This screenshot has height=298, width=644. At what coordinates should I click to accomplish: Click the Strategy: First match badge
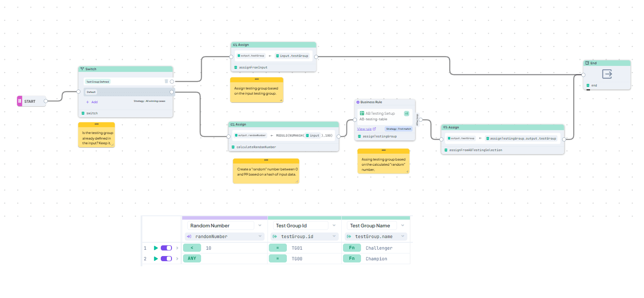pyautogui.click(x=398, y=129)
